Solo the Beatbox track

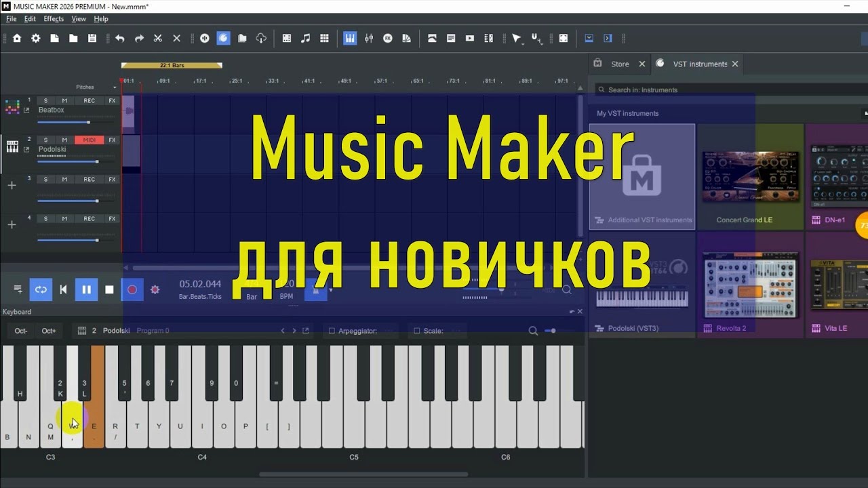tap(45, 101)
